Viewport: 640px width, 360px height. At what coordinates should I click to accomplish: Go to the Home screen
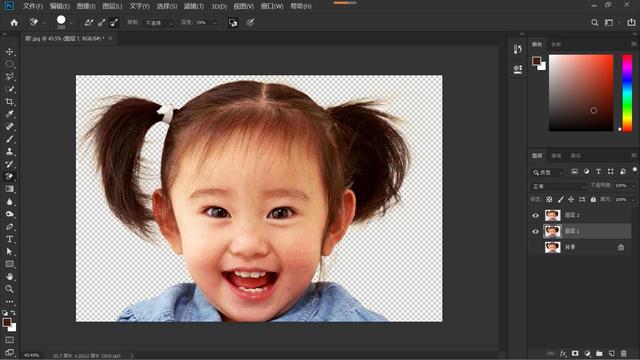tap(14, 22)
